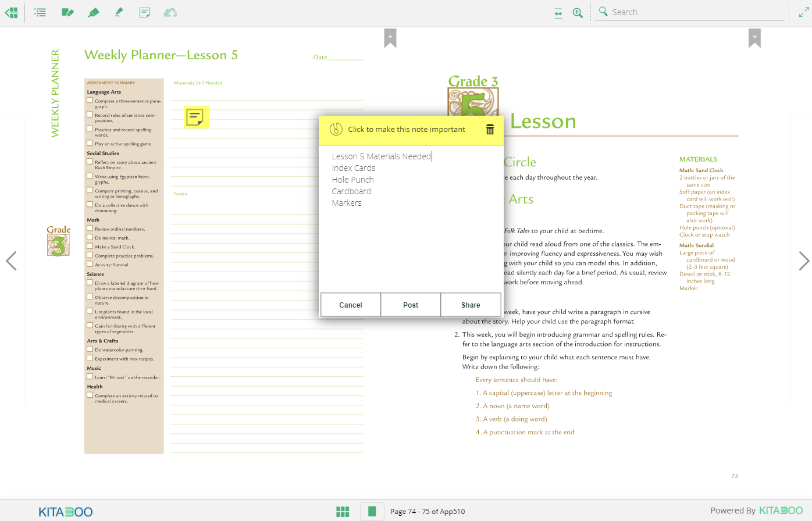Switch to single page view
This screenshot has height=521, width=812.
(372, 511)
